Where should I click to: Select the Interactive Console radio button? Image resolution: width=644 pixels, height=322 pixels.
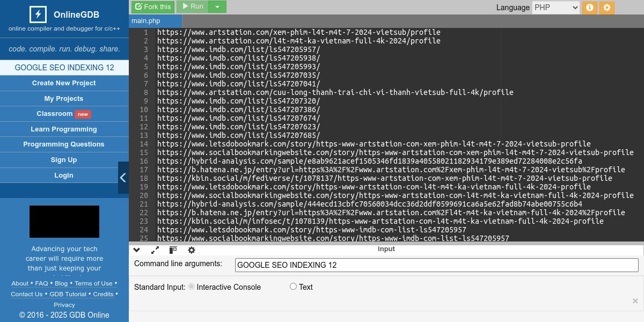tap(192, 287)
